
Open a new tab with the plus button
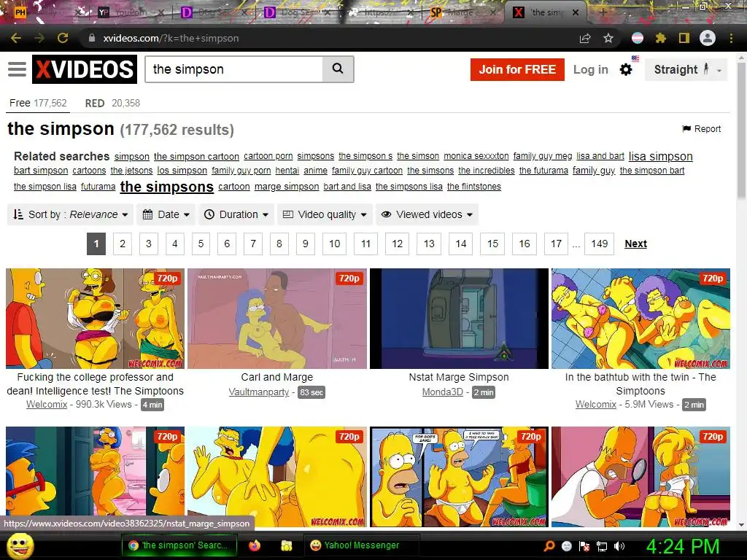click(603, 12)
